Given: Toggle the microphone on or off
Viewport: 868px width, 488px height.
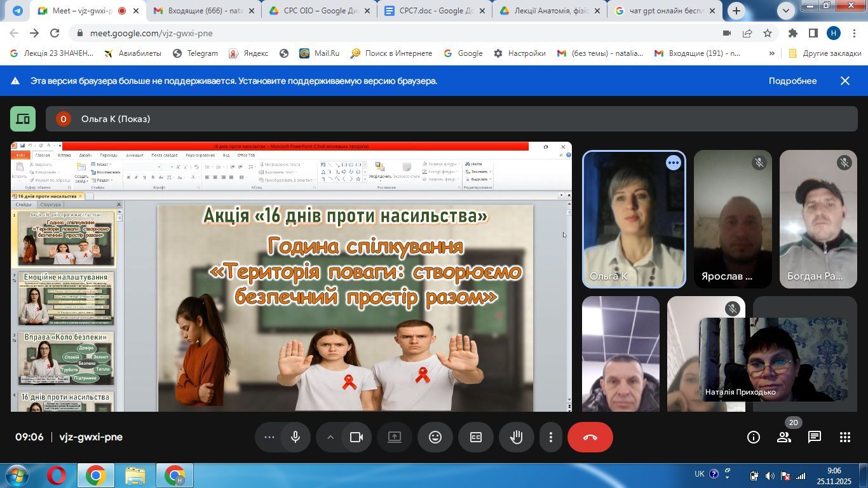Looking at the screenshot, I should coord(295,437).
